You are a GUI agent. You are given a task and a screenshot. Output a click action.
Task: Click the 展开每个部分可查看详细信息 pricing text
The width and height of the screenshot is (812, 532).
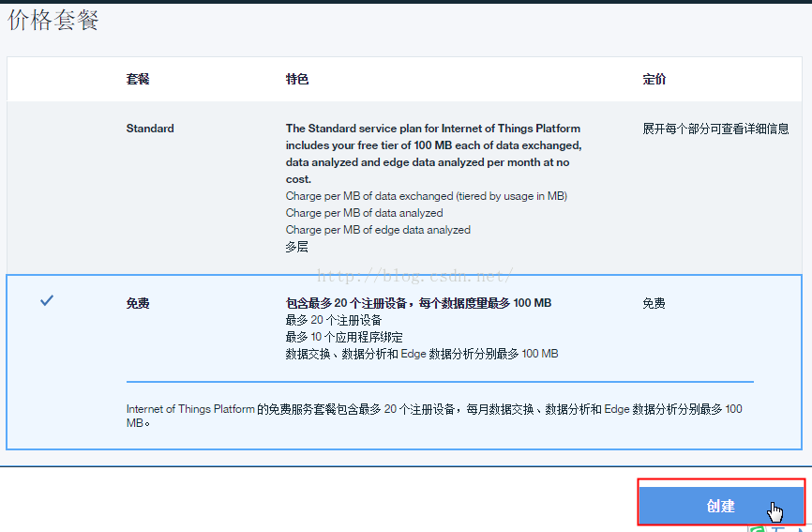click(715, 129)
